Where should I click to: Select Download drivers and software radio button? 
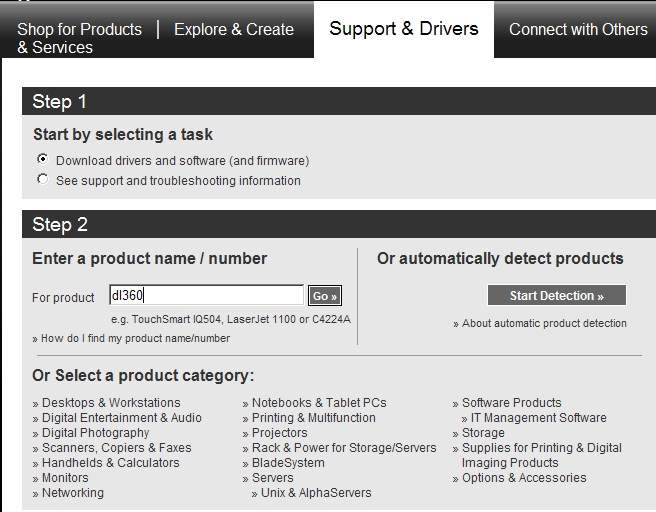(43, 159)
